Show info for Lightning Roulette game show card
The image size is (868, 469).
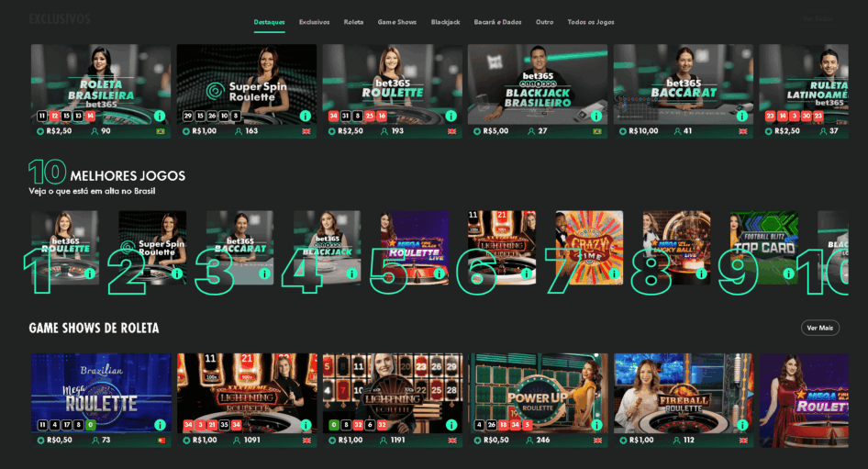[x=451, y=425]
